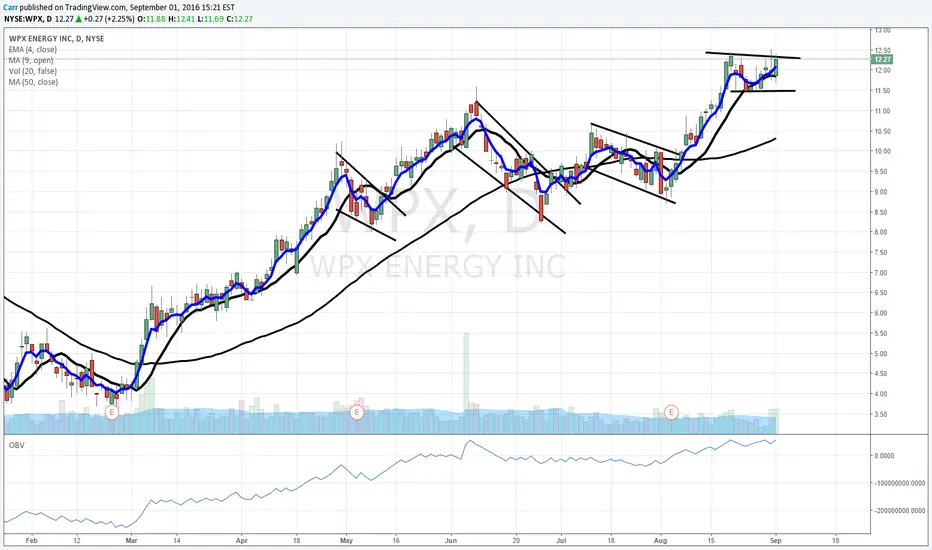Click the NYSE:WPX symbol in header
Image resolution: width=932 pixels, height=550 pixels.
point(24,19)
